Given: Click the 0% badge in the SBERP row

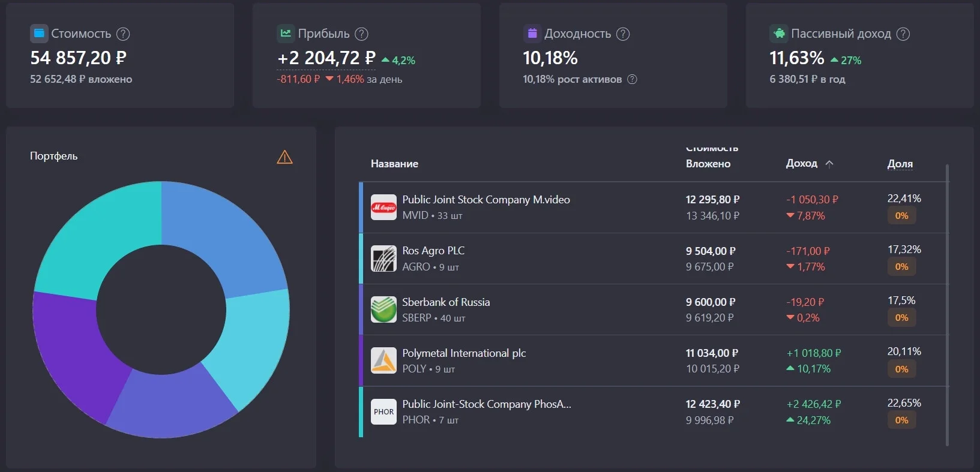Looking at the screenshot, I should pos(901,318).
